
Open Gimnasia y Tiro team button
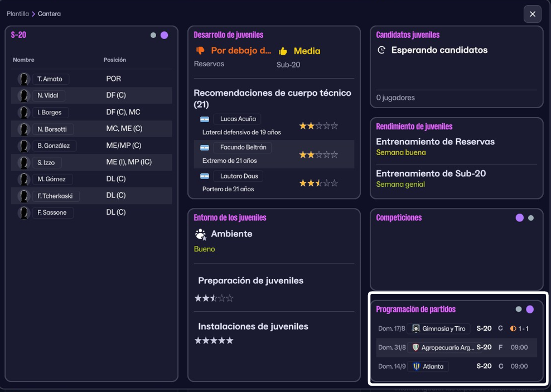(438, 329)
